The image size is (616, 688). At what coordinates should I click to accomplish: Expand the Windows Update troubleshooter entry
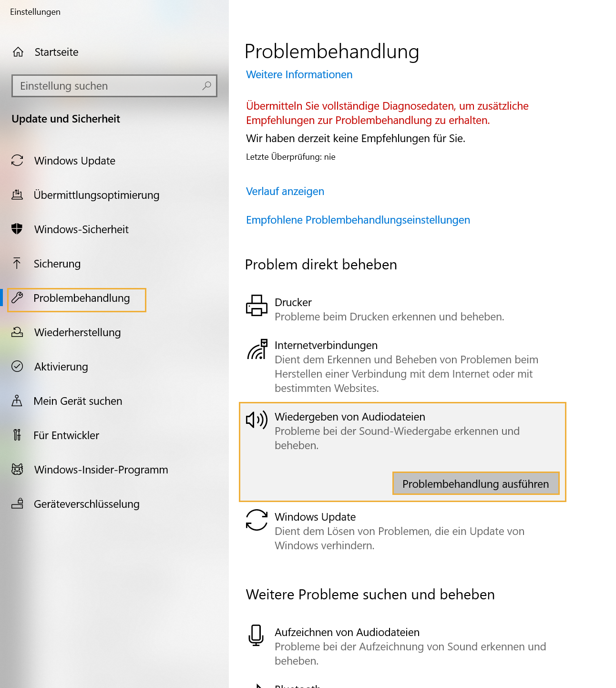coord(402,531)
